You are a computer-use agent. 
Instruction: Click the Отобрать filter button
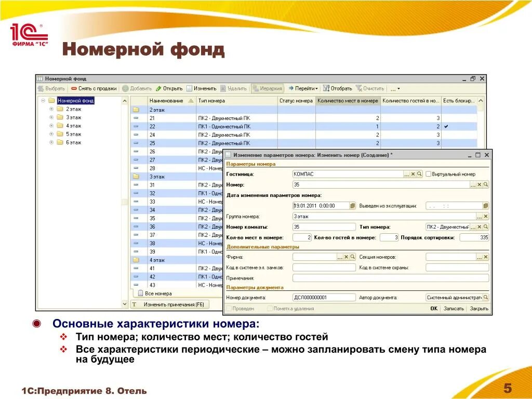pyautogui.click(x=338, y=88)
